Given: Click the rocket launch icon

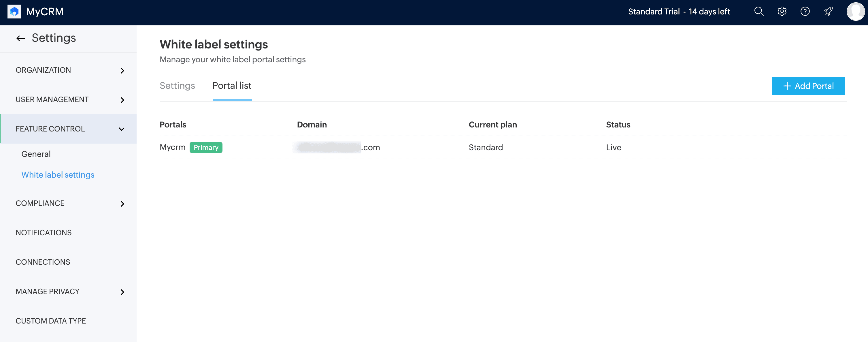Looking at the screenshot, I should pyautogui.click(x=828, y=12).
